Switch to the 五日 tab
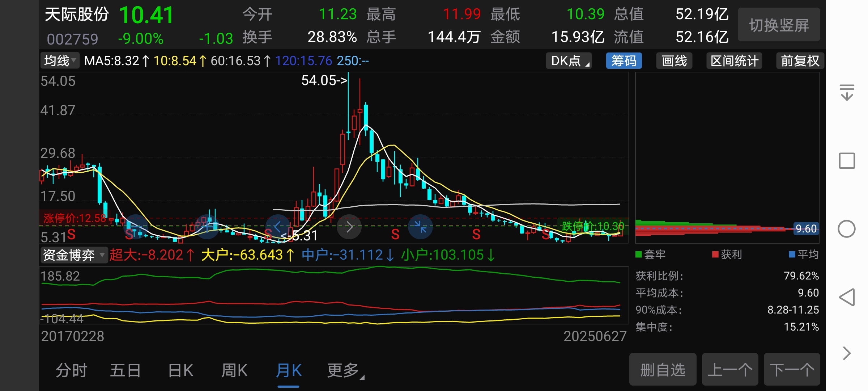868x391 pixels. coord(125,370)
